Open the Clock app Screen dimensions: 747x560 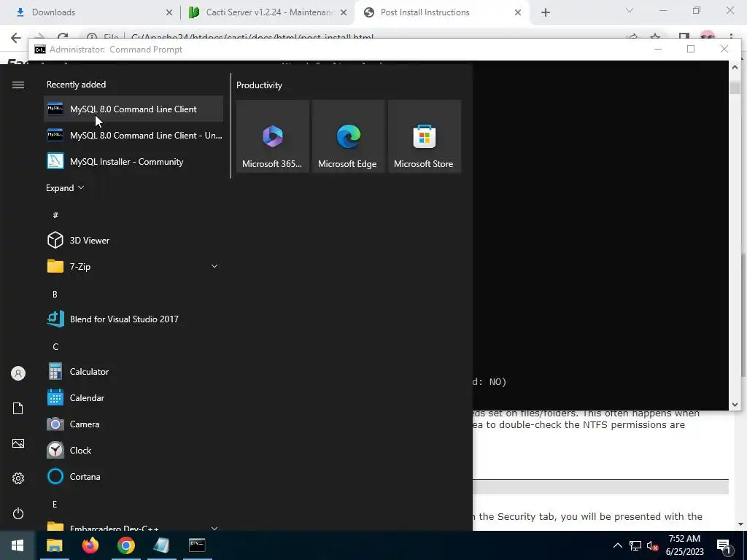(133, 450)
